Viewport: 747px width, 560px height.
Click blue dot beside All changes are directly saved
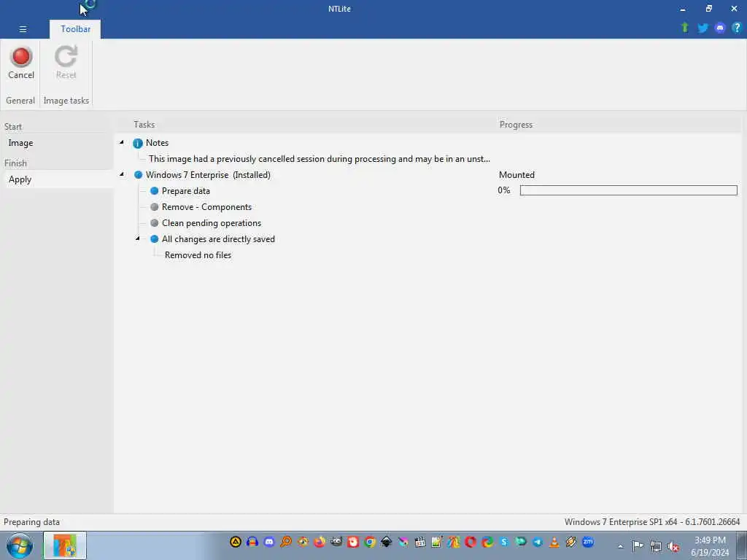click(155, 239)
